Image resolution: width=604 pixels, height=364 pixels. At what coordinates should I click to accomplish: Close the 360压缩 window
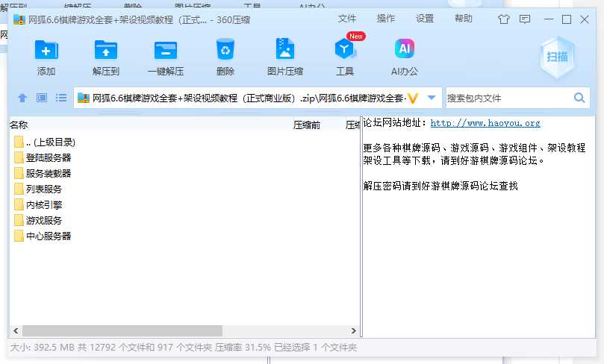point(585,19)
